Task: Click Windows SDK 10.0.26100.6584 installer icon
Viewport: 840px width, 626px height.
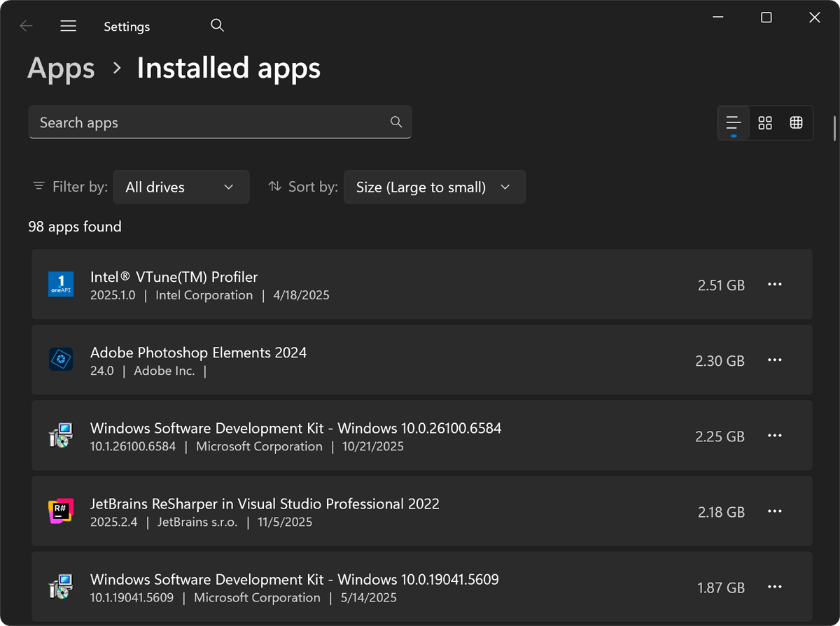Action: point(61,435)
